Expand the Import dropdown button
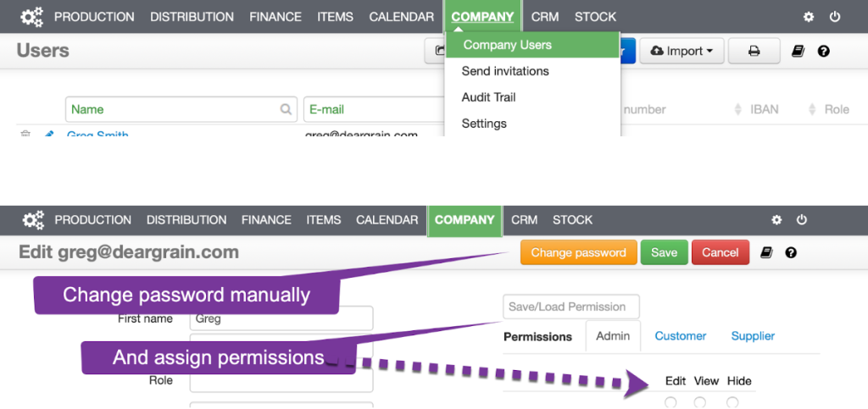The width and height of the screenshot is (868, 409). pos(682,51)
